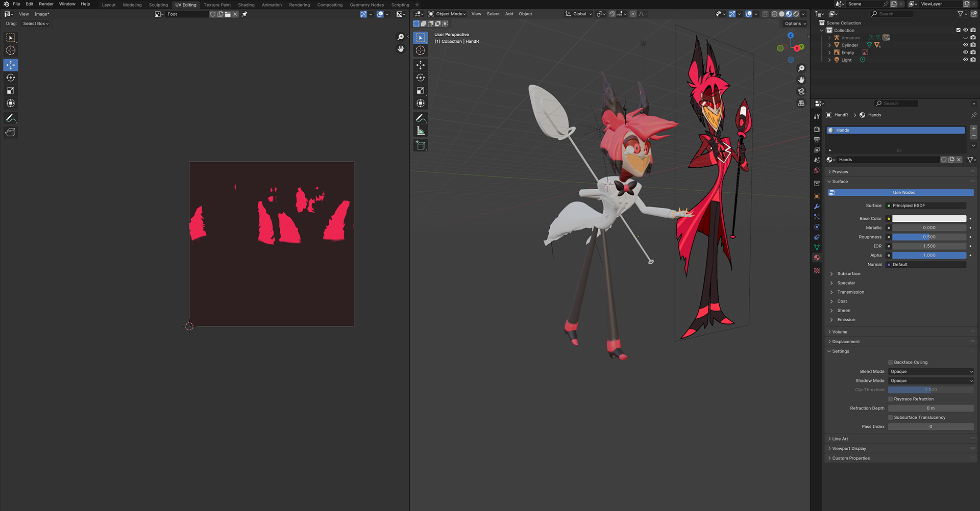Disable Armature in renders camera icon
The image size is (980, 511).
[x=973, y=38]
